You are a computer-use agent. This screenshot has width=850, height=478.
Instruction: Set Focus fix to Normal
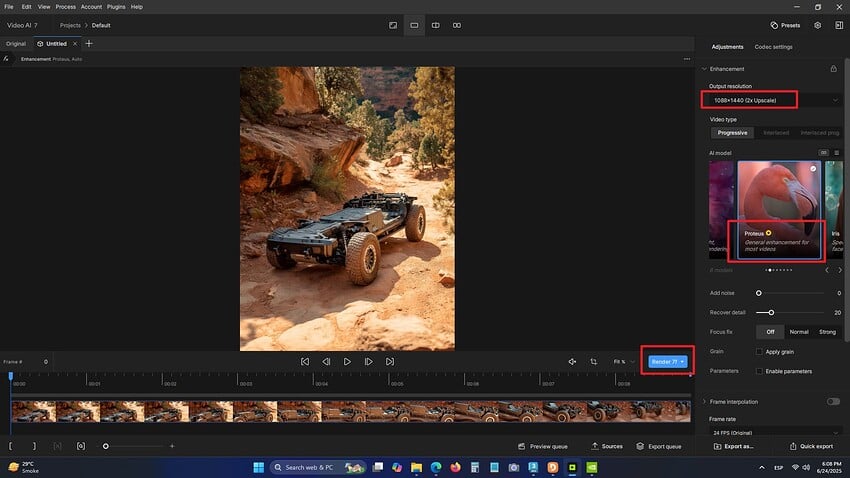(x=799, y=332)
